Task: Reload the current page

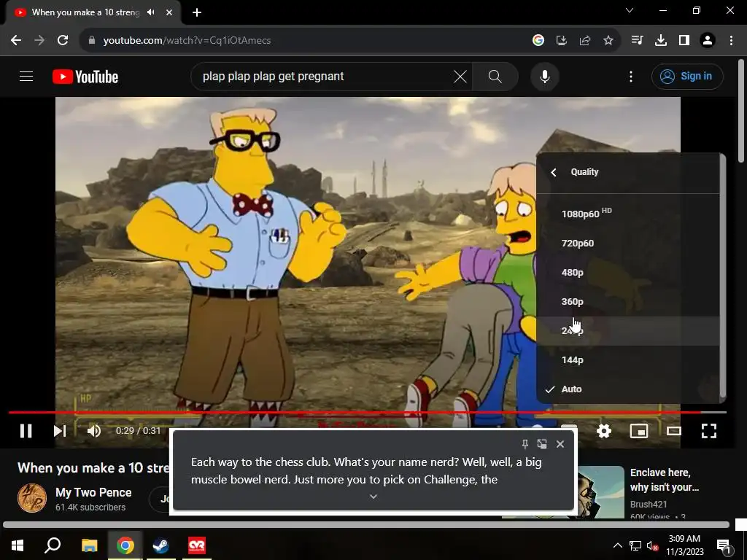Action: (63, 41)
